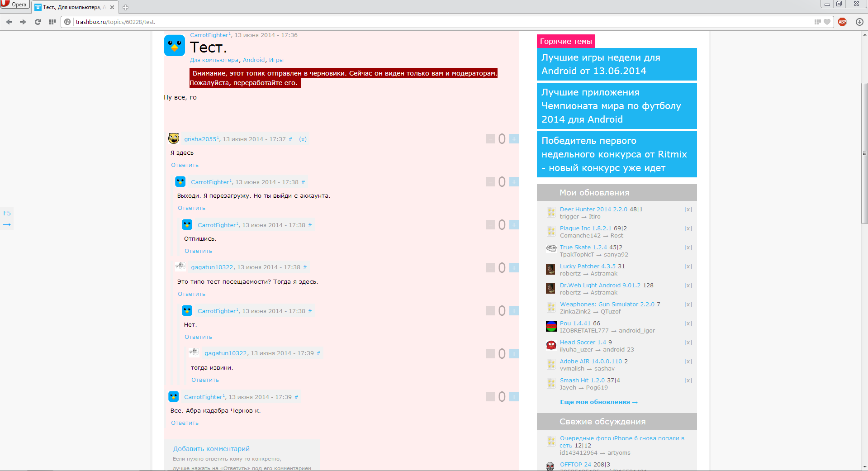Open Opera main menu button

pyautogui.click(x=14, y=5)
